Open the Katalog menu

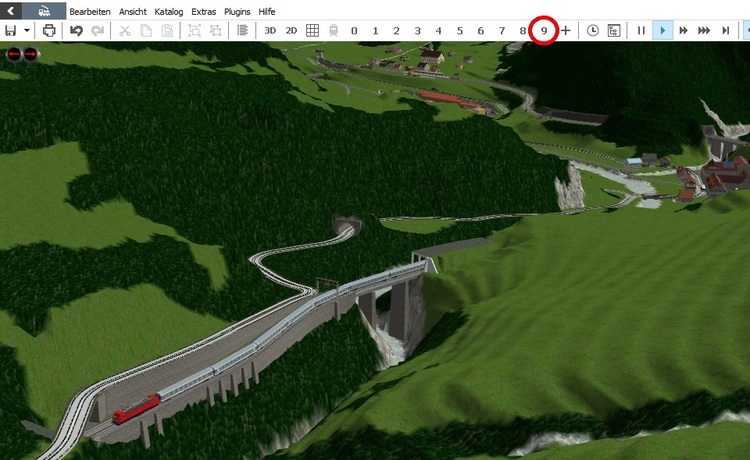168,11
